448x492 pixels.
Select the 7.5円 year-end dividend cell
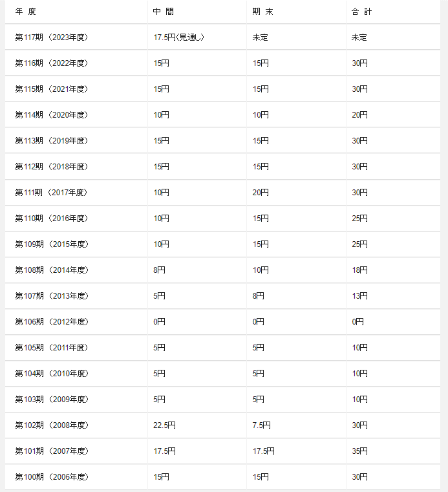click(262, 425)
